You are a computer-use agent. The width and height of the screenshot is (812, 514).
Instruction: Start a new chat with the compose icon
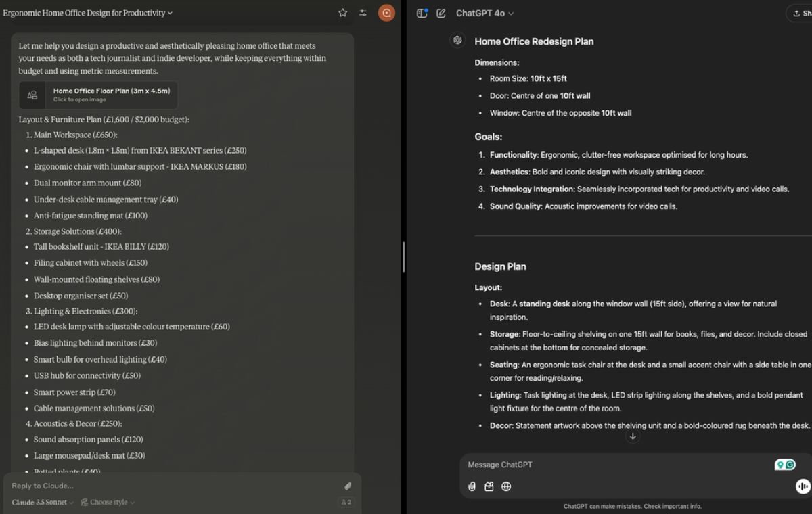pyautogui.click(x=441, y=12)
